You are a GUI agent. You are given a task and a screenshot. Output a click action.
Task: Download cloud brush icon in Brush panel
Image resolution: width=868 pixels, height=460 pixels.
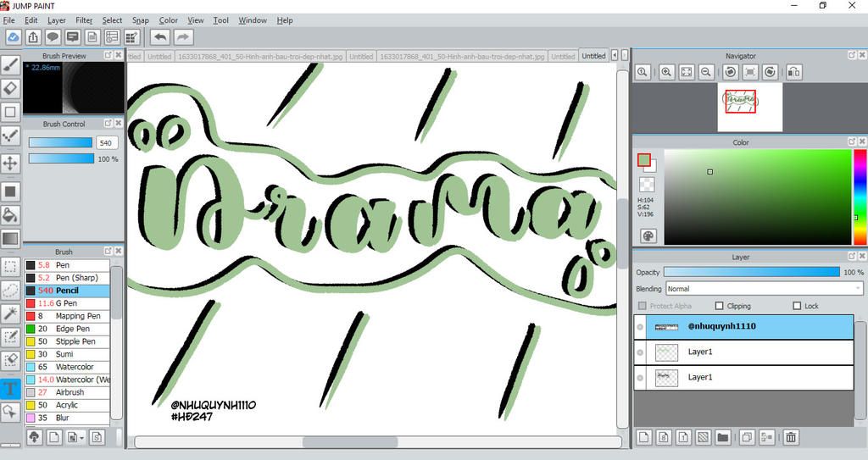pyautogui.click(x=34, y=437)
